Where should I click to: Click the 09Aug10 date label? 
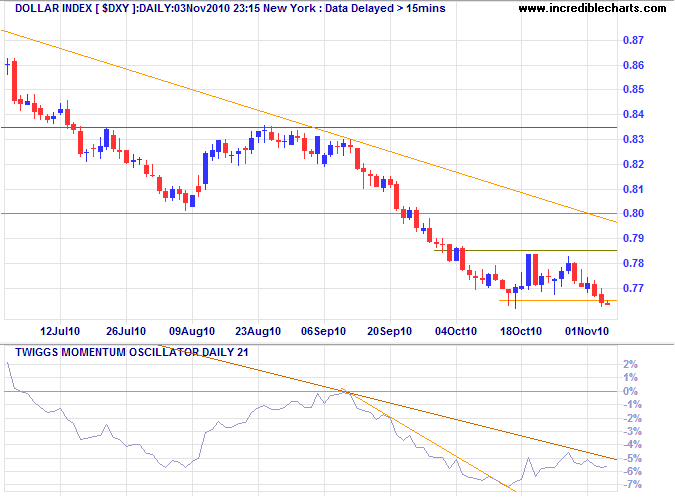(192, 331)
